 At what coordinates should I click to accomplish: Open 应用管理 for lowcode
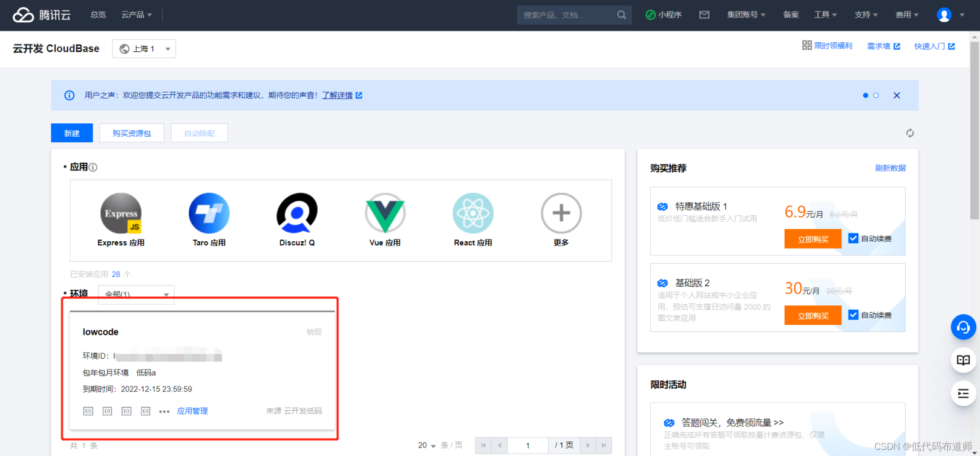(192, 411)
